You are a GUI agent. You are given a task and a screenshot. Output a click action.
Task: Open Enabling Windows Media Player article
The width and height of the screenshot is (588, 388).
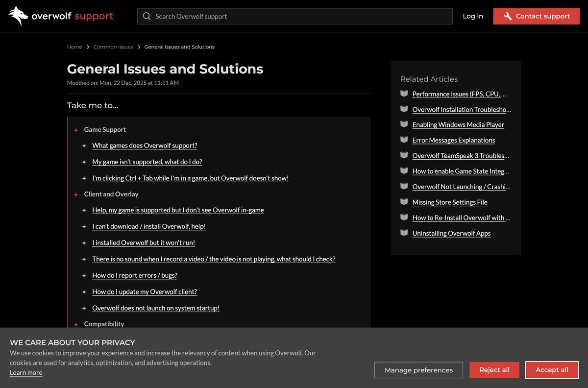(458, 125)
